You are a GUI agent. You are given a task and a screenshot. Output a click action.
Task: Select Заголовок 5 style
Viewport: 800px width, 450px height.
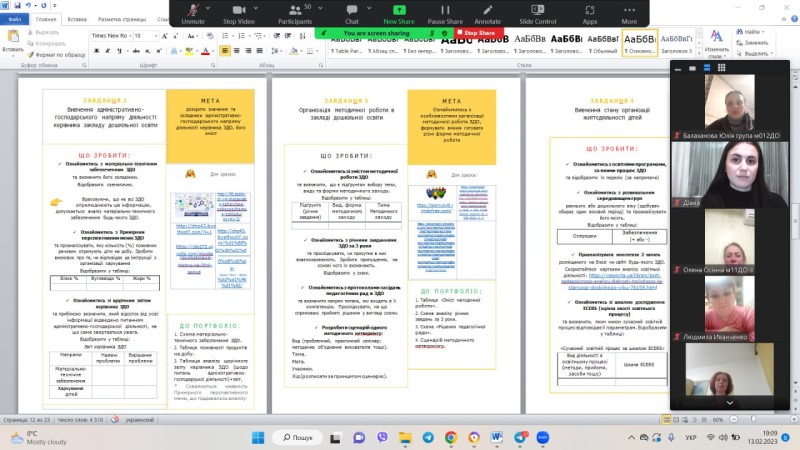click(677, 42)
